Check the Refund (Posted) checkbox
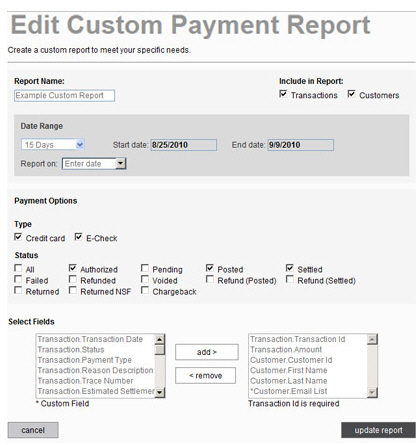 coord(210,279)
